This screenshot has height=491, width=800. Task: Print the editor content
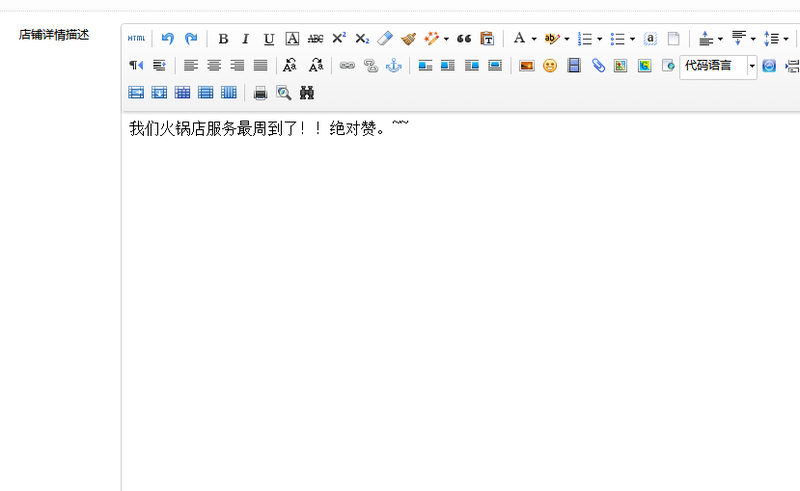[x=260, y=93]
